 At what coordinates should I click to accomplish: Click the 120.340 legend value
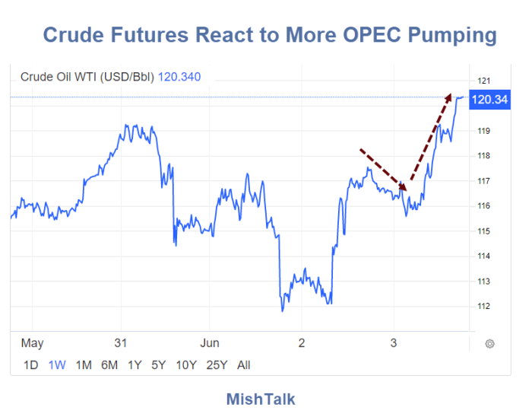coord(179,77)
